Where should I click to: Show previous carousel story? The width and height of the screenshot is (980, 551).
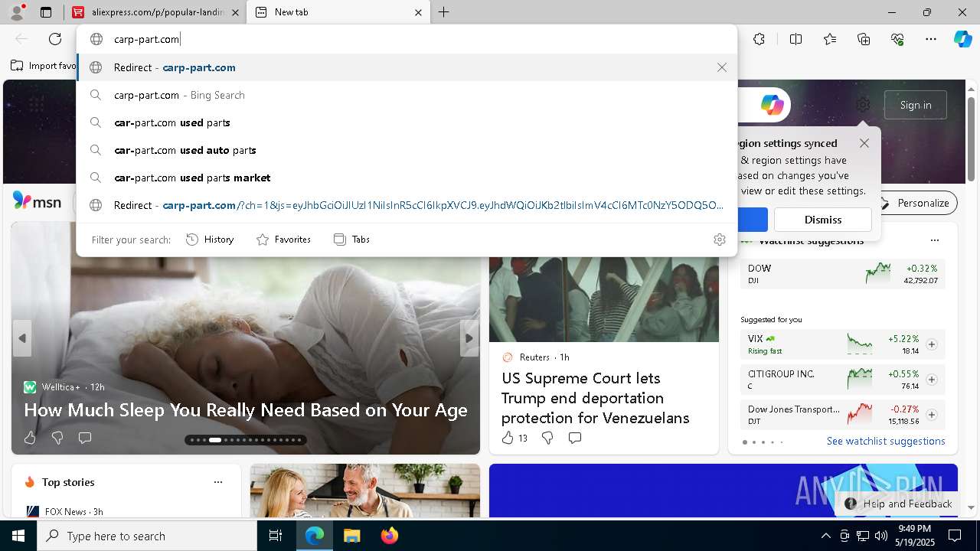(x=22, y=338)
